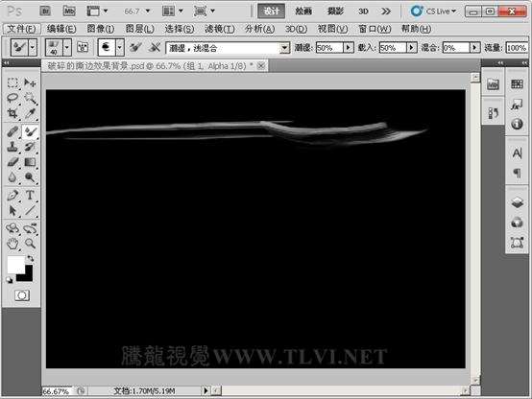
Task: Open the blending brush combination dropdown
Action: [x=284, y=48]
